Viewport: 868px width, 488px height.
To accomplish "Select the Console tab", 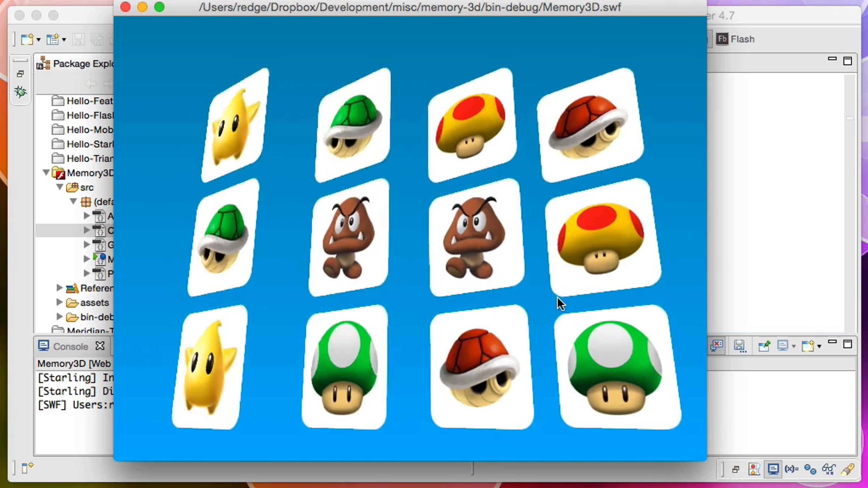I will (70, 346).
